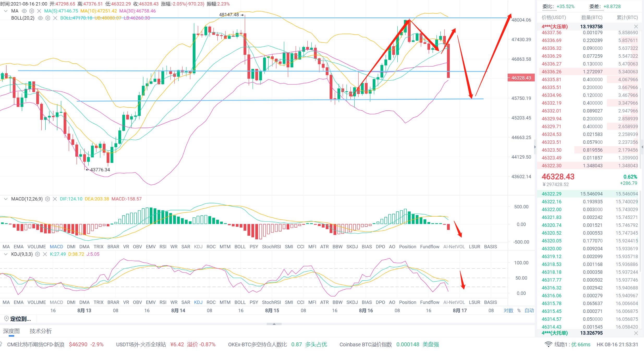This screenshot has height=351, width=644.
Task: Open MACD(12,26,9) settings icon
Action: tap(47, 199)
